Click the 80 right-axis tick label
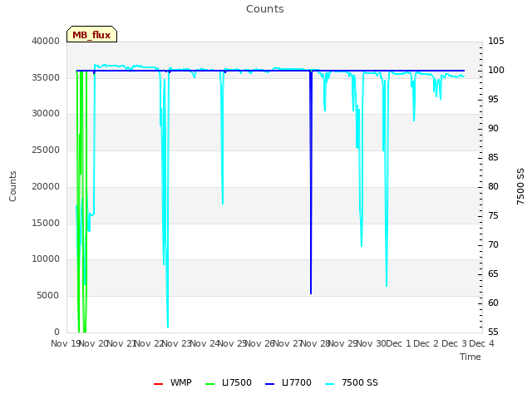532x399 pixels. (x=493, y=186)
